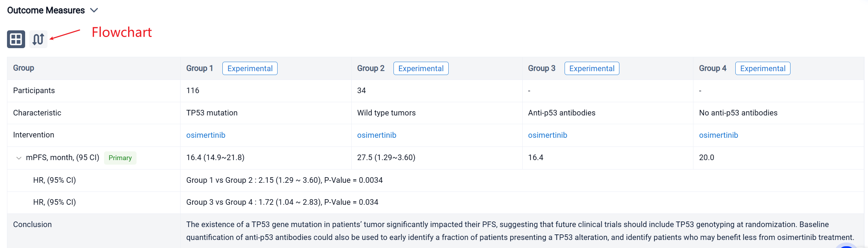
Task: Click the green Primary badge
Action: coord(120,158)
